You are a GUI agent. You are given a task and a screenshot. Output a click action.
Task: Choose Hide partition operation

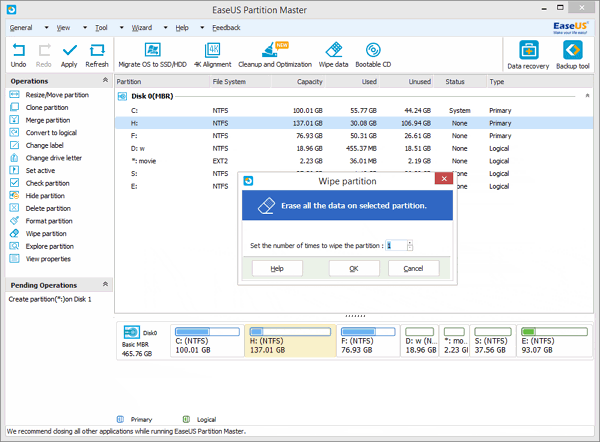click(45, 196)
